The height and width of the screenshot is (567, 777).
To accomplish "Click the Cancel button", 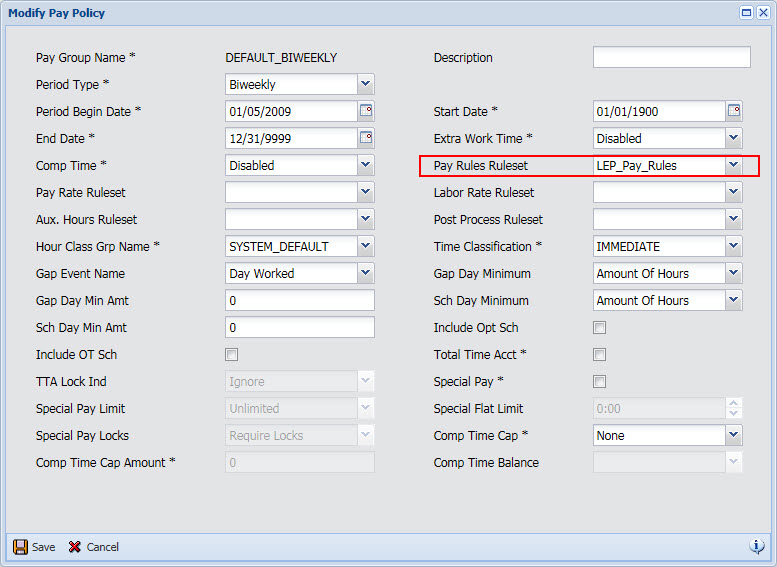I will (93, 547).
